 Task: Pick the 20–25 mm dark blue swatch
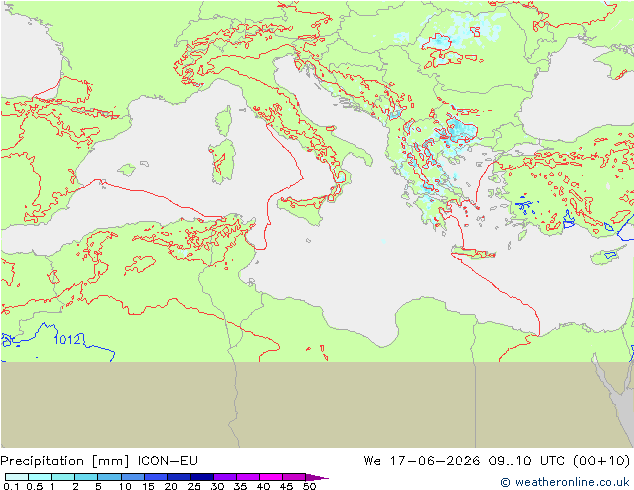[178, 477]
